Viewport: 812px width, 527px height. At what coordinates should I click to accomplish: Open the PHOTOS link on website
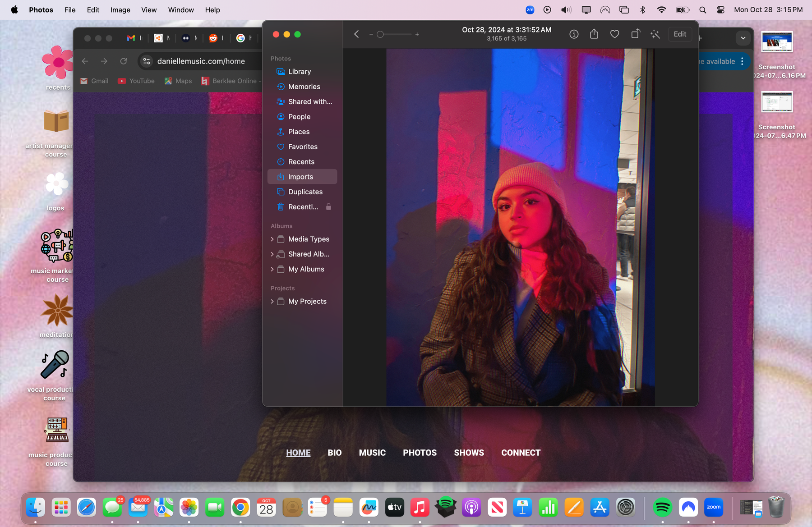pos(420,453)
